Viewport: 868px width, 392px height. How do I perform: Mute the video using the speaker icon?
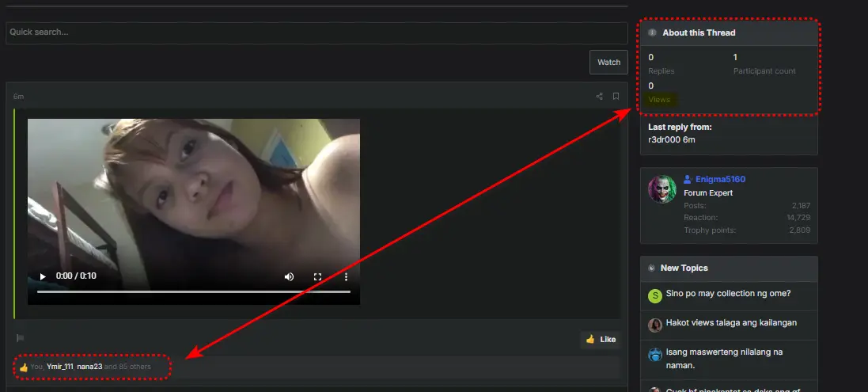[289, 276]
